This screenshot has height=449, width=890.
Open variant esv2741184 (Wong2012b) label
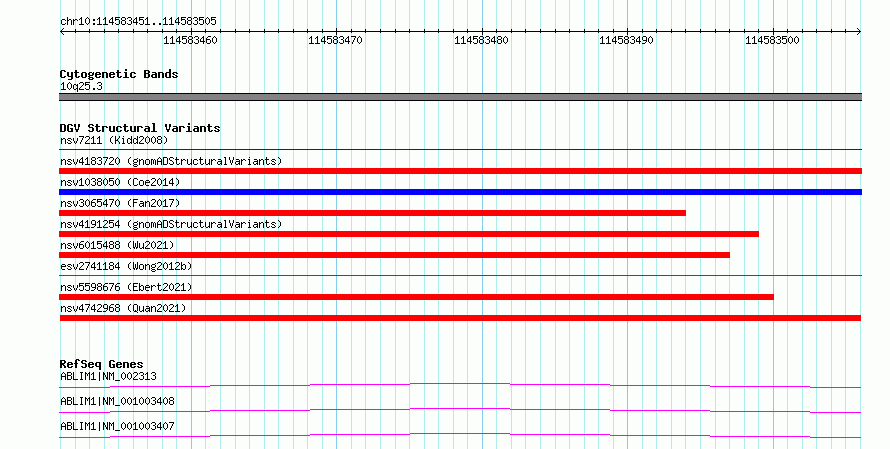pos(126,266)
